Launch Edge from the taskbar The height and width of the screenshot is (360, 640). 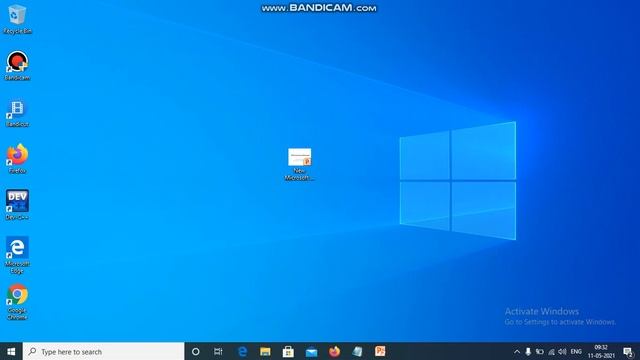(242, 351)
